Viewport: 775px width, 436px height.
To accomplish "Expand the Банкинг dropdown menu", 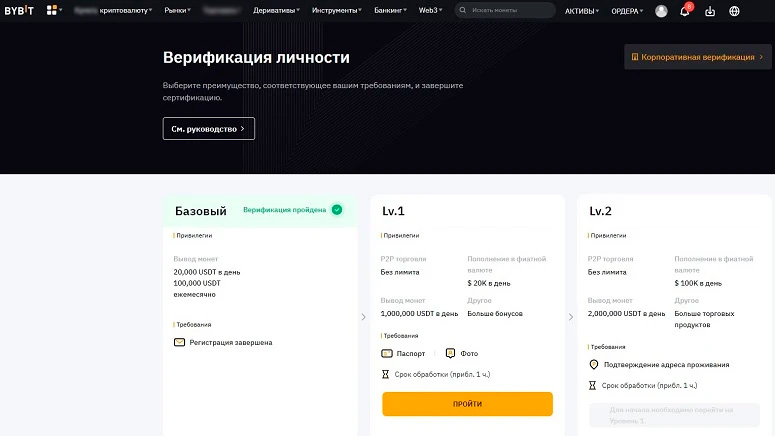I will 390,10.
